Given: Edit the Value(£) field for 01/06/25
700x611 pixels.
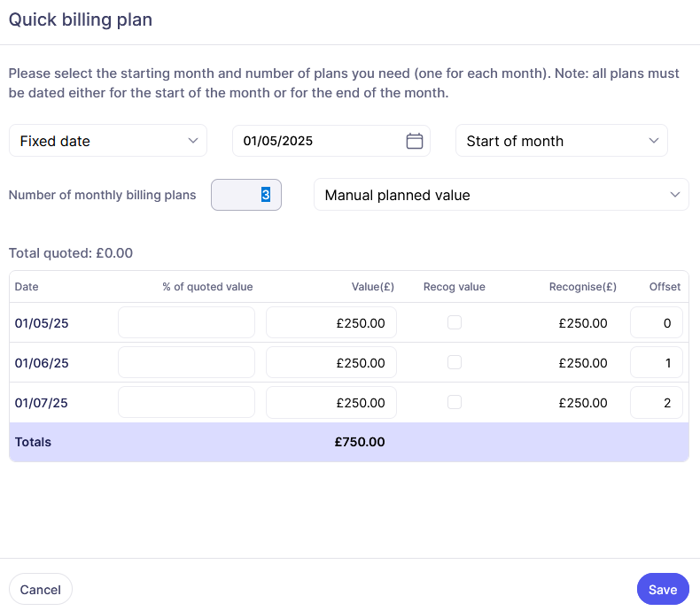Looking at the screenshot, I should click(x=331, y=362).
